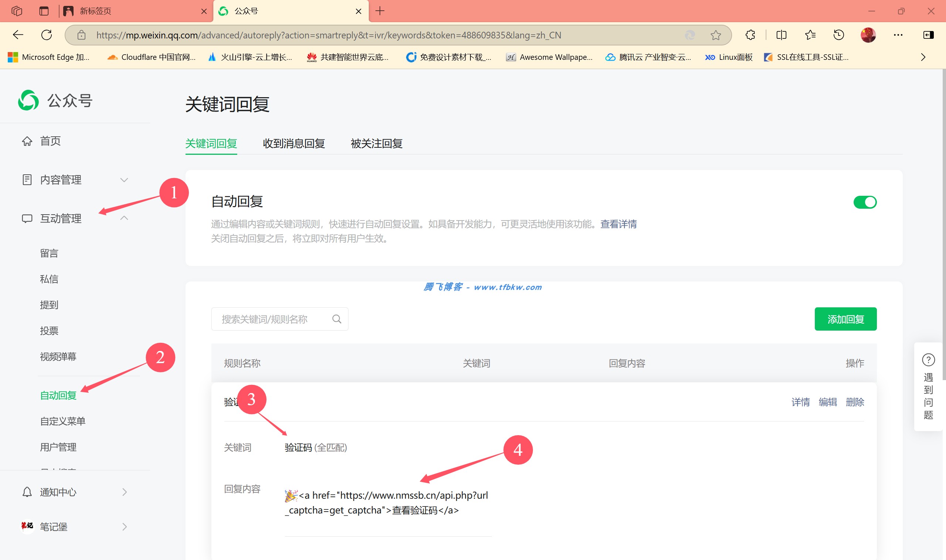Viewport: 946px width, 560px height.
Task: Click the 添加回复 button
Action: pos(845,319)
